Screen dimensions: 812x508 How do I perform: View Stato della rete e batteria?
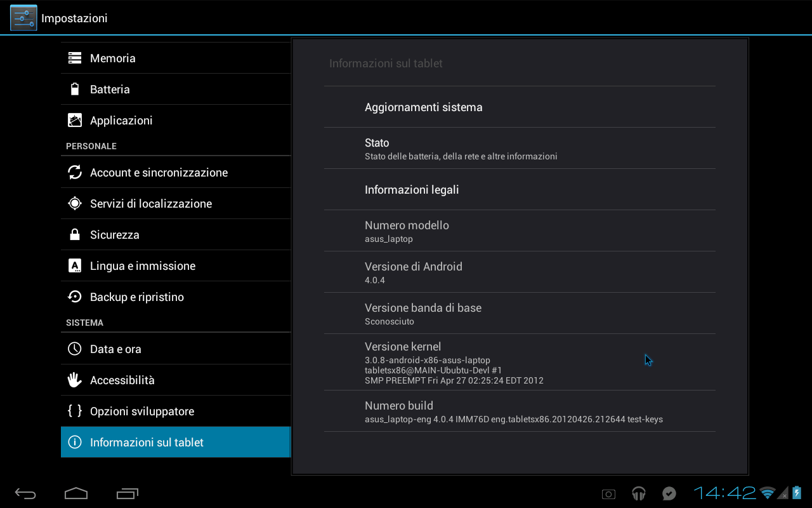coord(461,148)
